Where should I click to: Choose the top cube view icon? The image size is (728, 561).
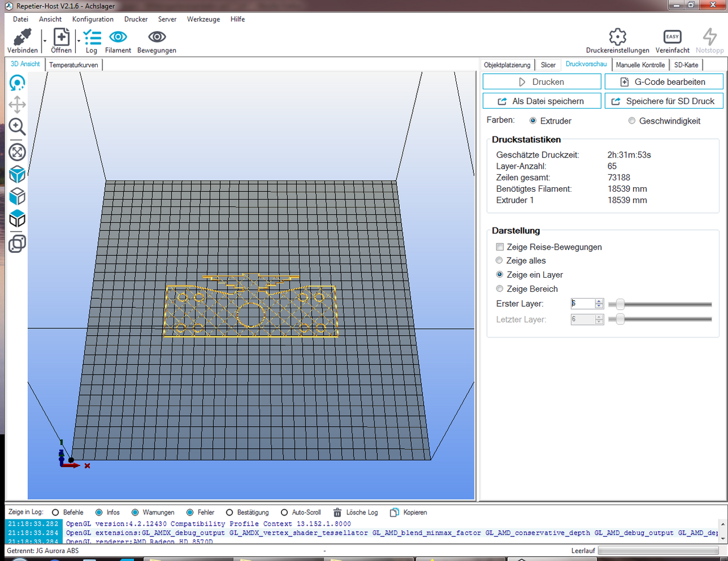tap(17, 219)
